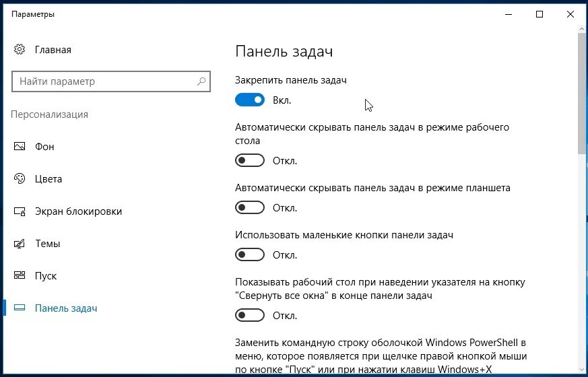The height and width of the screenshot is (377, 588).
Task: Turn off the Закрепить панель задач switch
Action: (x=250, y=100)
